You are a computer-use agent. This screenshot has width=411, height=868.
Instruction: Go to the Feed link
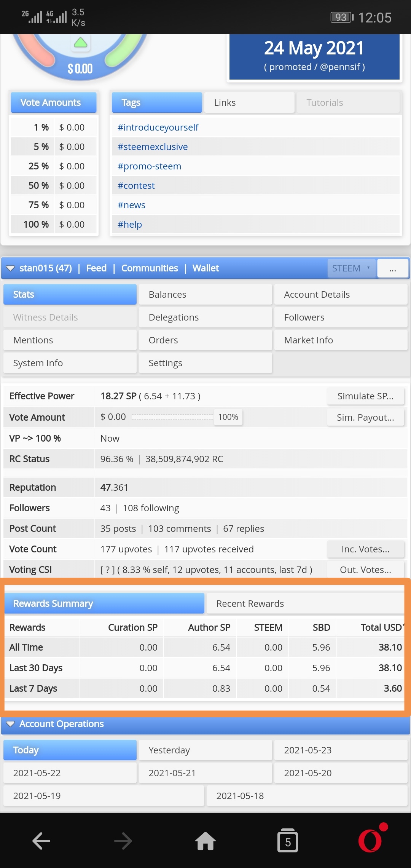tap(96, 268)
